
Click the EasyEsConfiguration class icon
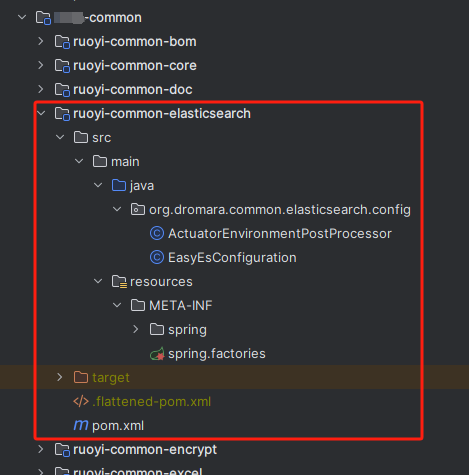[157, 257]
